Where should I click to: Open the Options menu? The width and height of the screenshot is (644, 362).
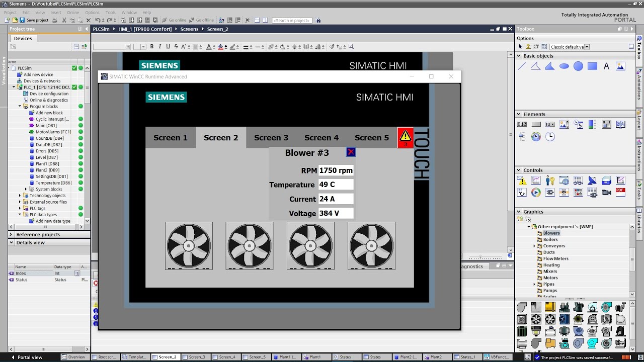92,13
